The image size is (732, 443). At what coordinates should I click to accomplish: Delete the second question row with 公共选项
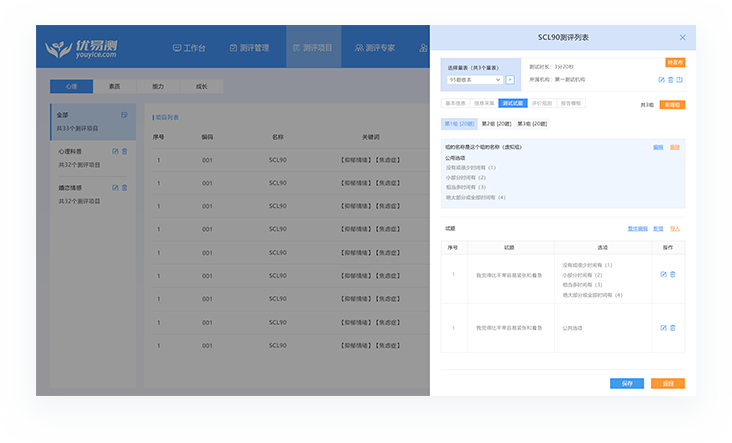[673, 328]
